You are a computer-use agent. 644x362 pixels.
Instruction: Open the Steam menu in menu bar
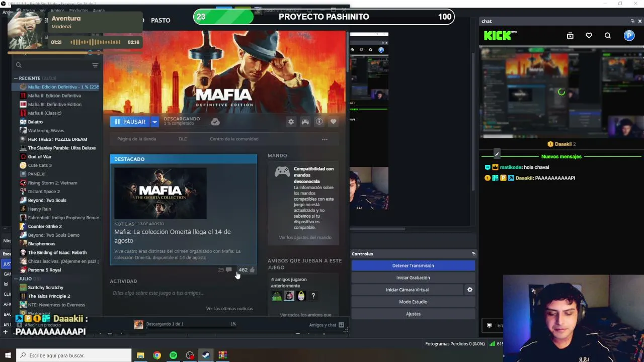(29, 11)
